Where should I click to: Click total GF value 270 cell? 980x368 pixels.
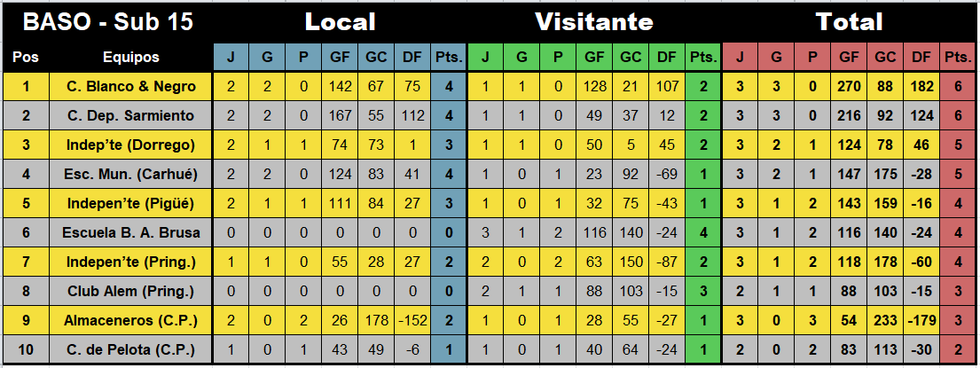click(849, 87)
